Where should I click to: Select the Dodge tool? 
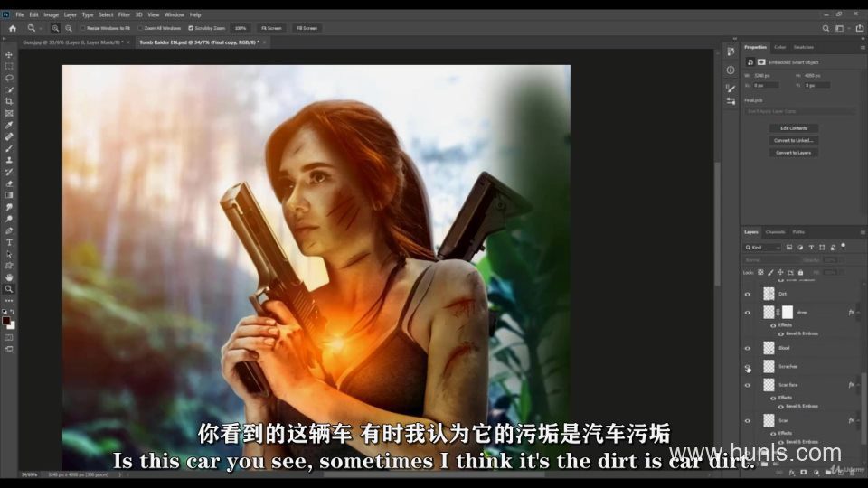[x=9, y=219]
